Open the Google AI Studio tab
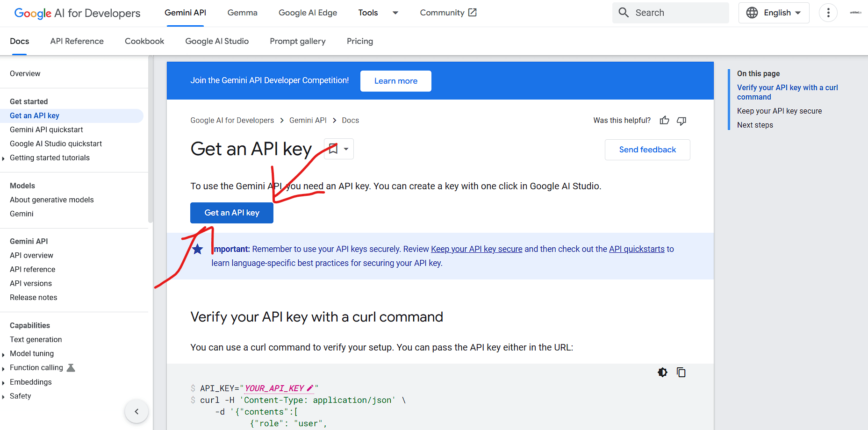Viewport: 868px width, 430px height. [x=217, y=41]
